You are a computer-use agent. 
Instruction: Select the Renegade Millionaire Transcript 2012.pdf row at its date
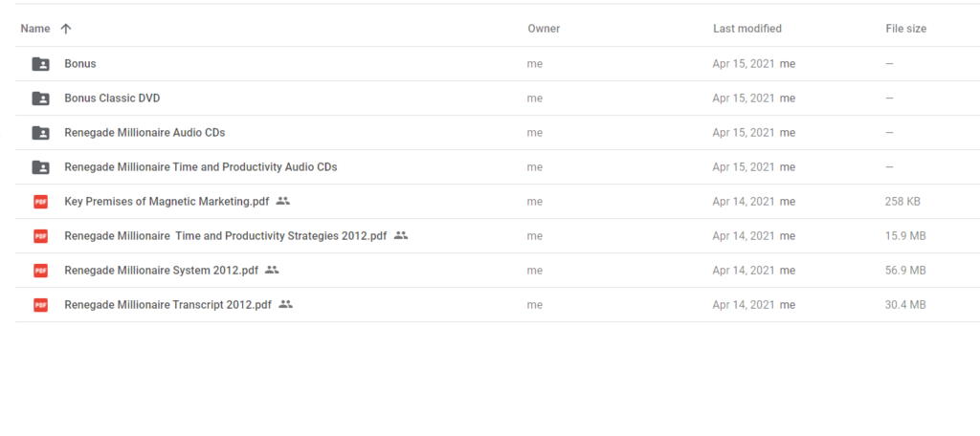tap(744, 304)
